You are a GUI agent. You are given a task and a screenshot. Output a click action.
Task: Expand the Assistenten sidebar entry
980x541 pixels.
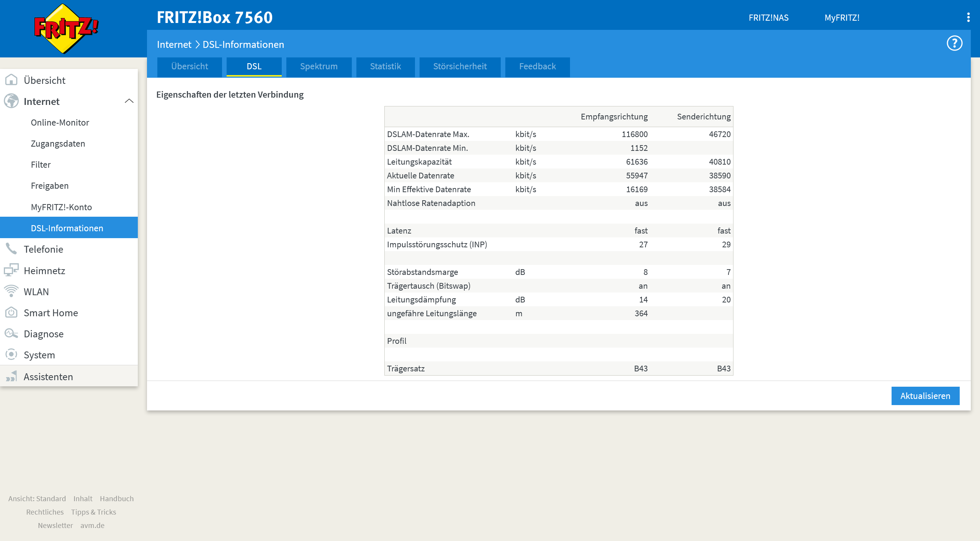click(x=48, y=376)
